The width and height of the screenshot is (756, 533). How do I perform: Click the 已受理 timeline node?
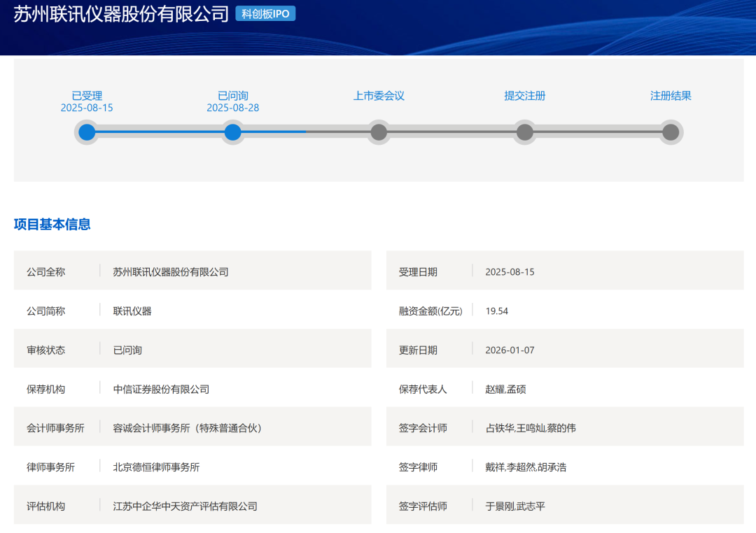click(86, 132)
